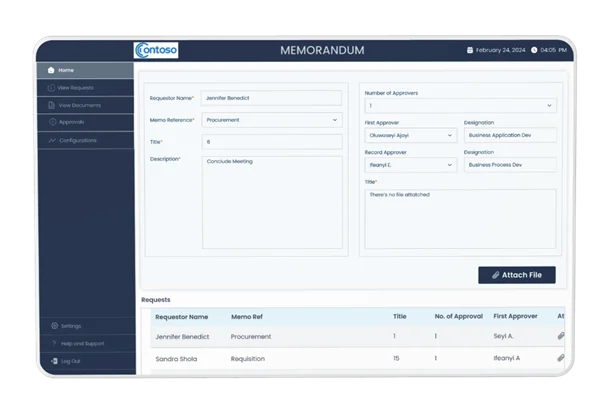Click the View Requests sidebar icon
The image size is (602, 411).
(51, 88)
